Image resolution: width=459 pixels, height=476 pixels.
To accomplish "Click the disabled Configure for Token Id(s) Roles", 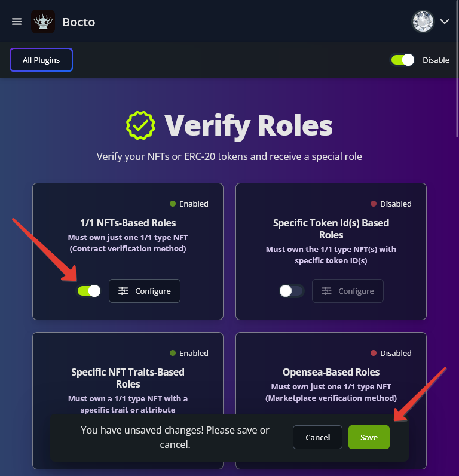I will coord(348,291).
